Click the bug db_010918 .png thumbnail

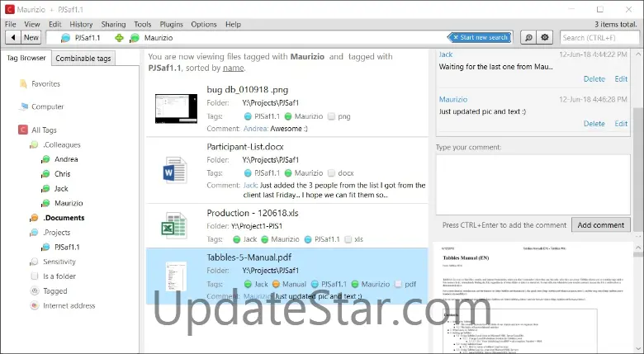176,108
